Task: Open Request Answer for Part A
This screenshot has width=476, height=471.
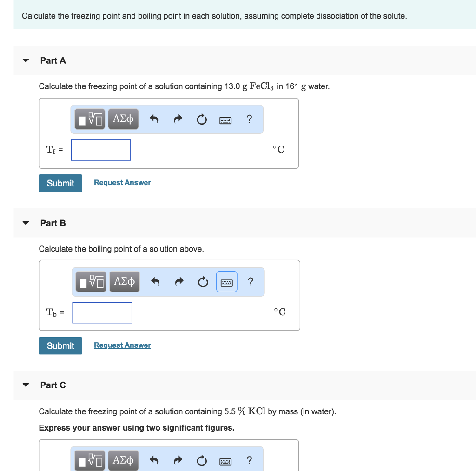Action: pyautogui.click(x=122, y=182)
